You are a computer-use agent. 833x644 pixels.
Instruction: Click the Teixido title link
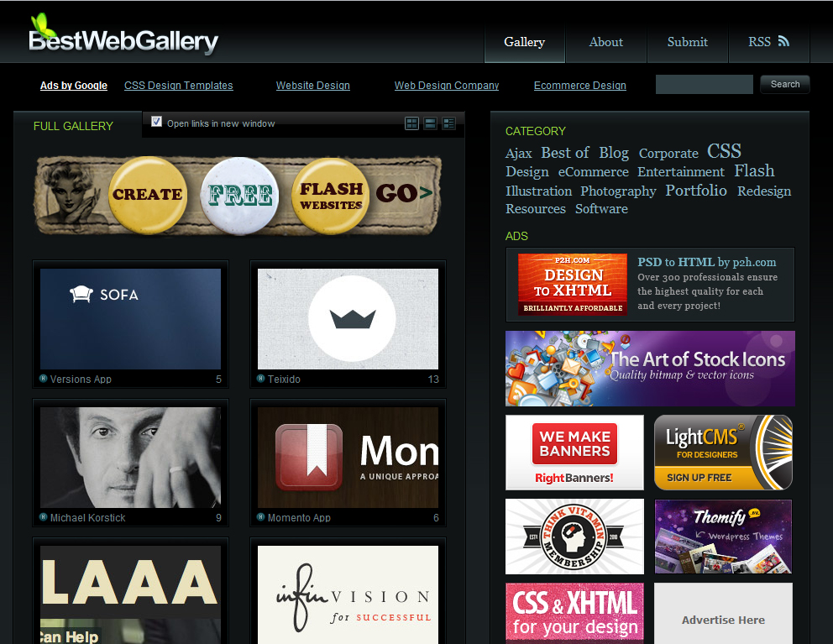(x=284, y=380)
